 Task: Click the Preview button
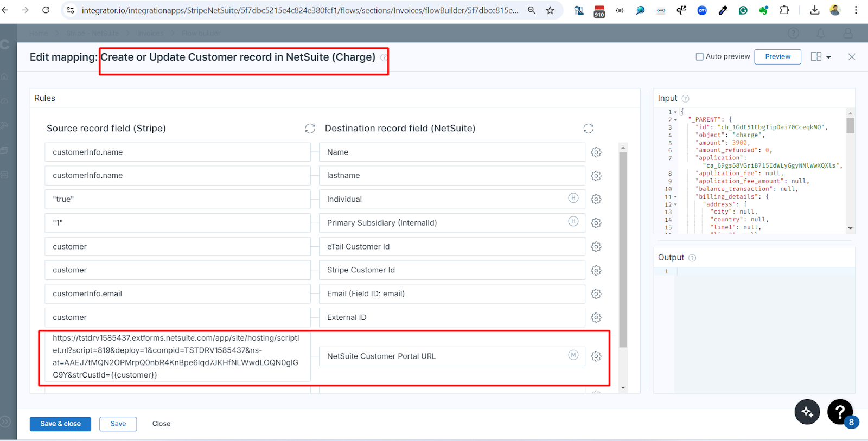tap(777, 56)
